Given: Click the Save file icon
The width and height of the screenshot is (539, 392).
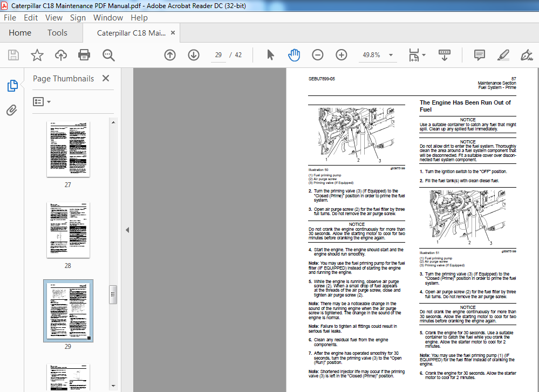Looking at the screenshot, I should [x=13, y=55].
